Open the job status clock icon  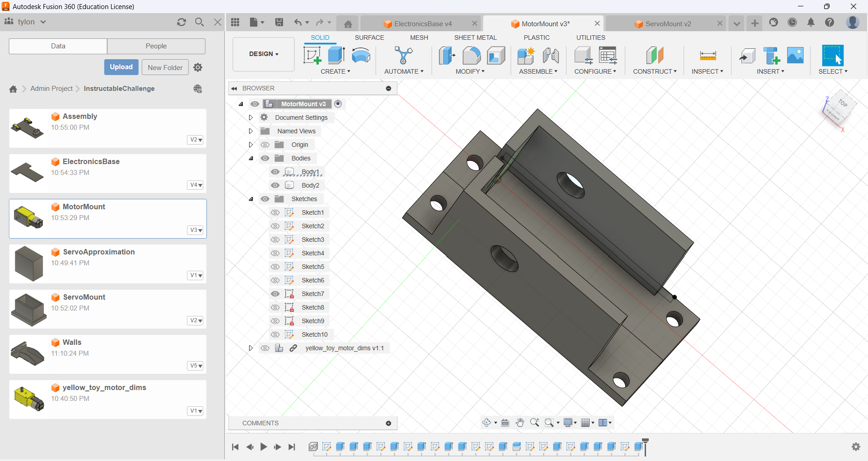pos(792,22)
